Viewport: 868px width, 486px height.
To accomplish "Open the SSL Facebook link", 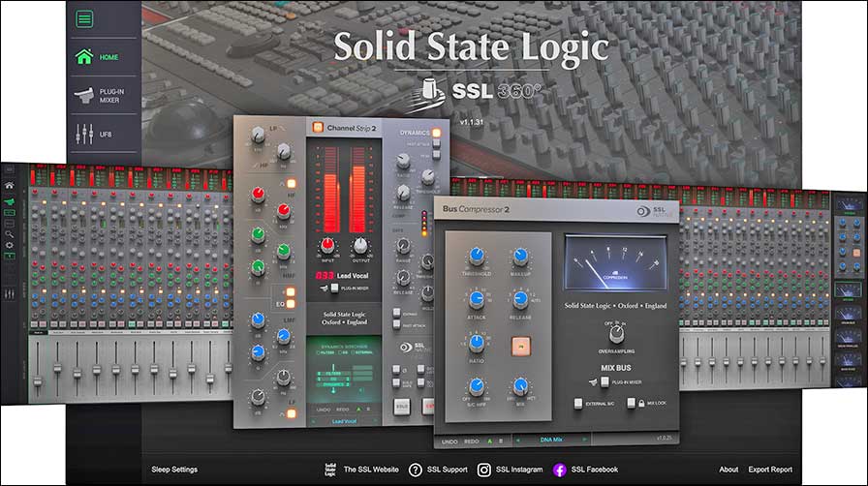I will (x=585, y=470).
